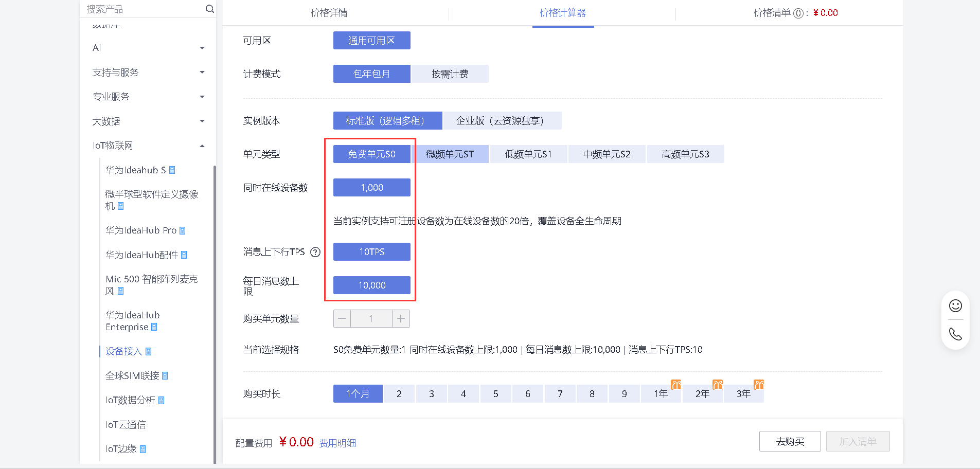Switch to 价格详情 tab

point(329,13)
